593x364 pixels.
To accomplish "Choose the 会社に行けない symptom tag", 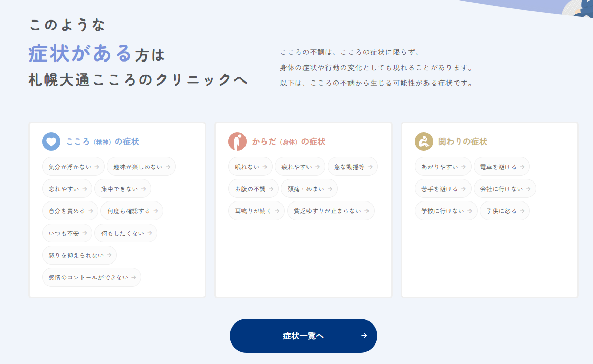I will 504,189.
